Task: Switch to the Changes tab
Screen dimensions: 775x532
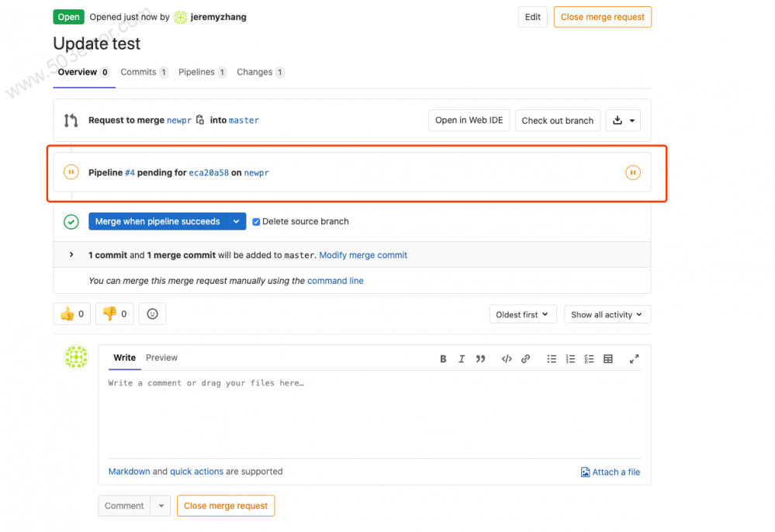Action: [x=260, y=71]
